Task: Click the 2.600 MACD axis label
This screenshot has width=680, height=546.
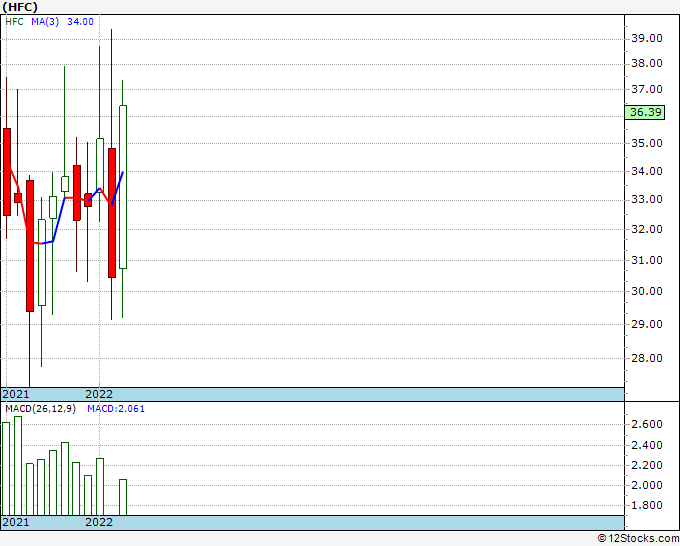Action: pos(647,424)
